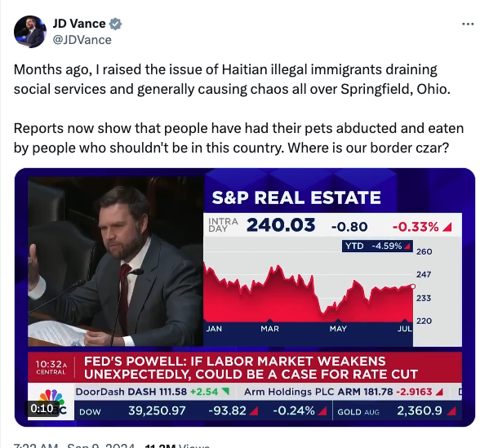489x448 pixels.
Task: Click the GOLD AUG 2,360.9 price
Action: (420, 410)
